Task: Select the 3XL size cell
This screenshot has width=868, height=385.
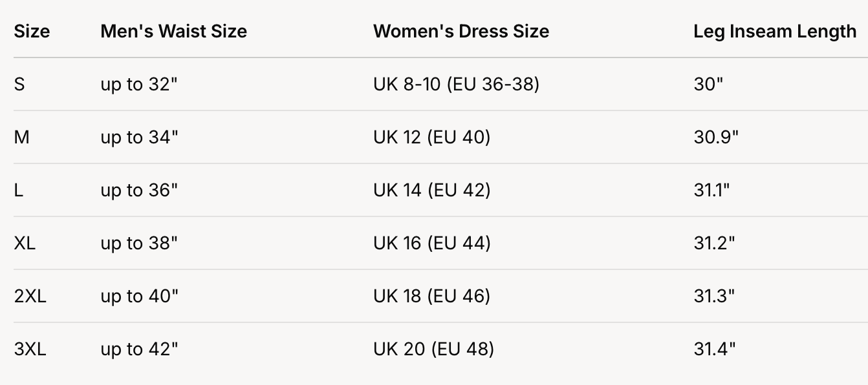Action: 30,349
